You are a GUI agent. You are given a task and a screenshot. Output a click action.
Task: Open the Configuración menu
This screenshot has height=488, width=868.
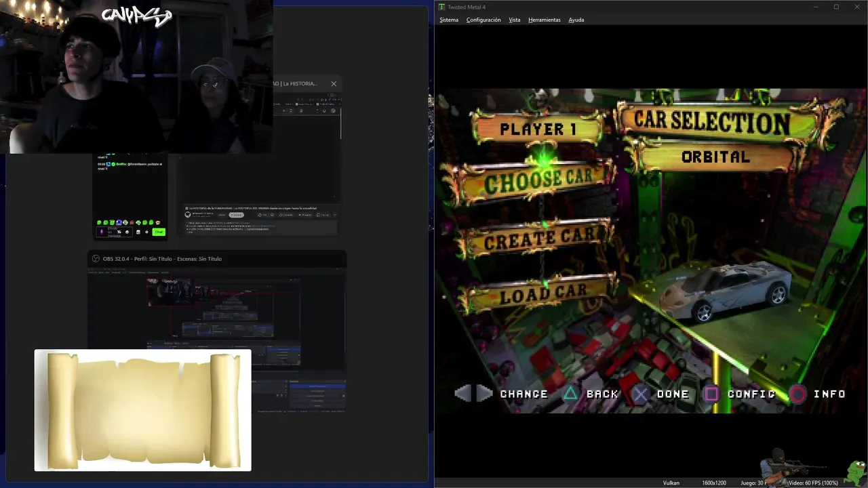(484, 20)
